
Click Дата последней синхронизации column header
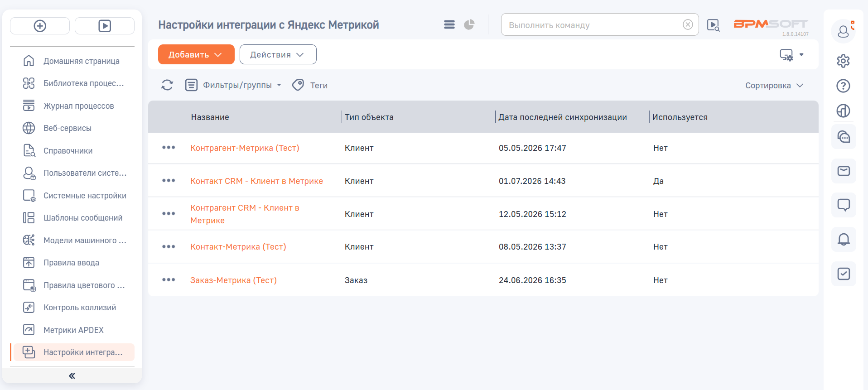[x=563, y=117]
